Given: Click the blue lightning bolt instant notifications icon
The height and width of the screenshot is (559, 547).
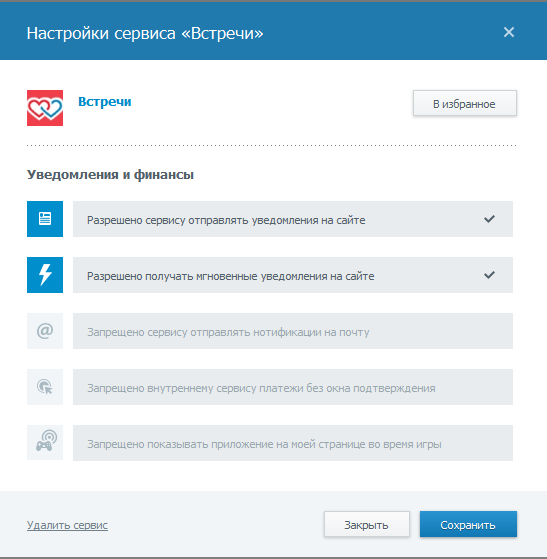Looking at the screenshot, I should (x=45, y=275).
